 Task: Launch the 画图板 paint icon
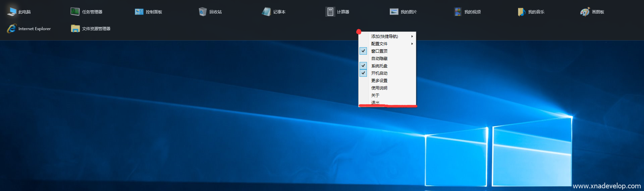[x=585, y=12]
